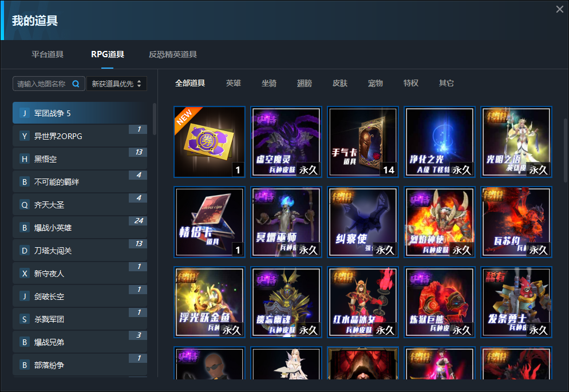Image resolution: width=569 pixels, height=392 pixels.
Task: Open the 炼狱巨熊 item
Action: pos(440,302)
